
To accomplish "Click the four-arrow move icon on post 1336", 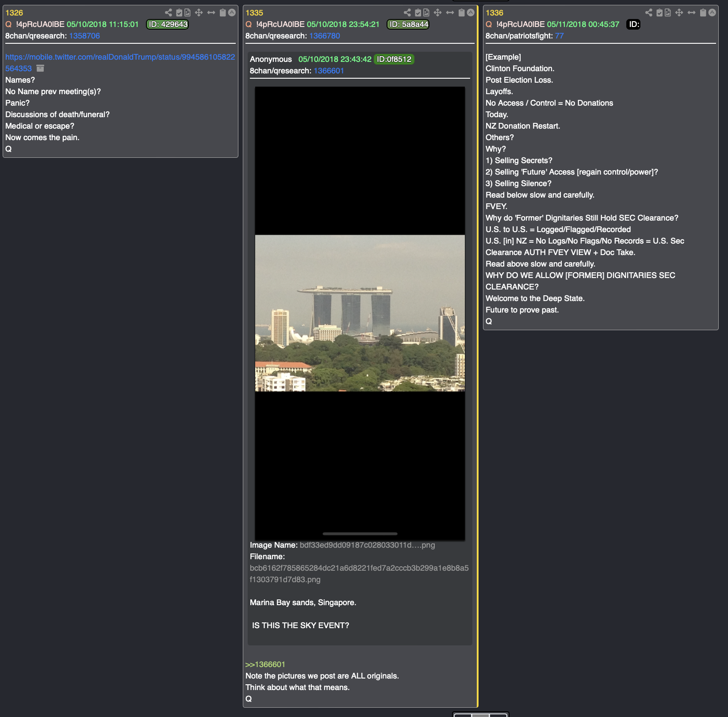I will (x=679, y=13).
